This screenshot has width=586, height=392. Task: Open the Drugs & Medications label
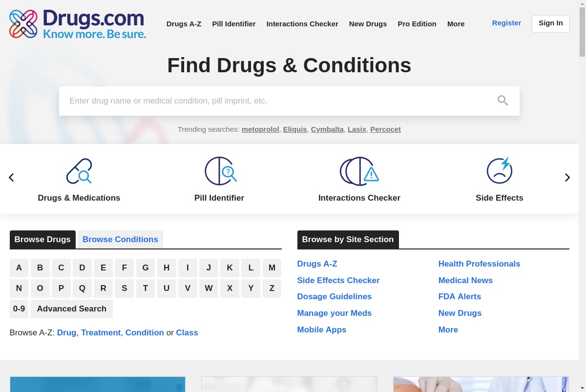(x=79, y=198)
